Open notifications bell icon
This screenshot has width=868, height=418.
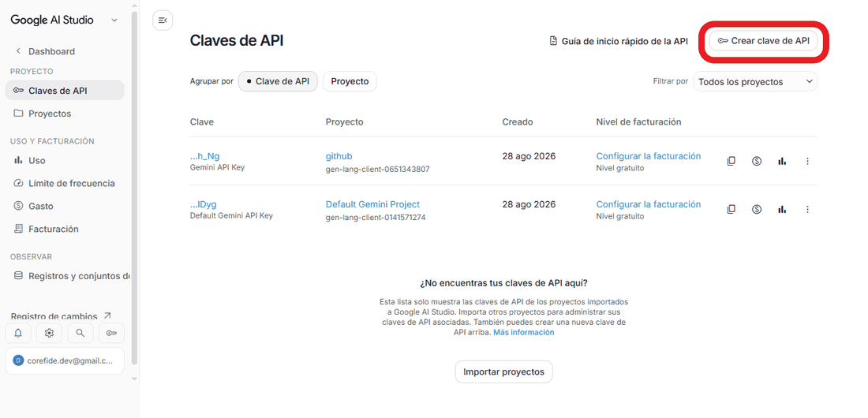point(18,333)
